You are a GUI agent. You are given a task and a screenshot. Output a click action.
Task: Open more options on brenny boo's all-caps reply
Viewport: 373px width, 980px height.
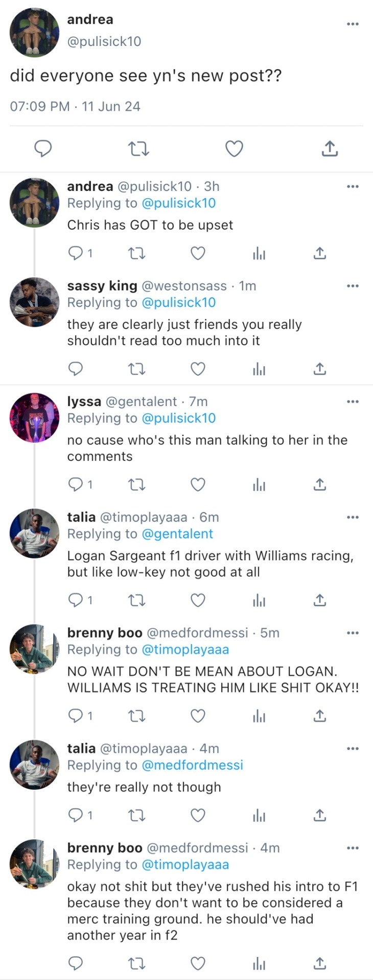tap(353, 633)
